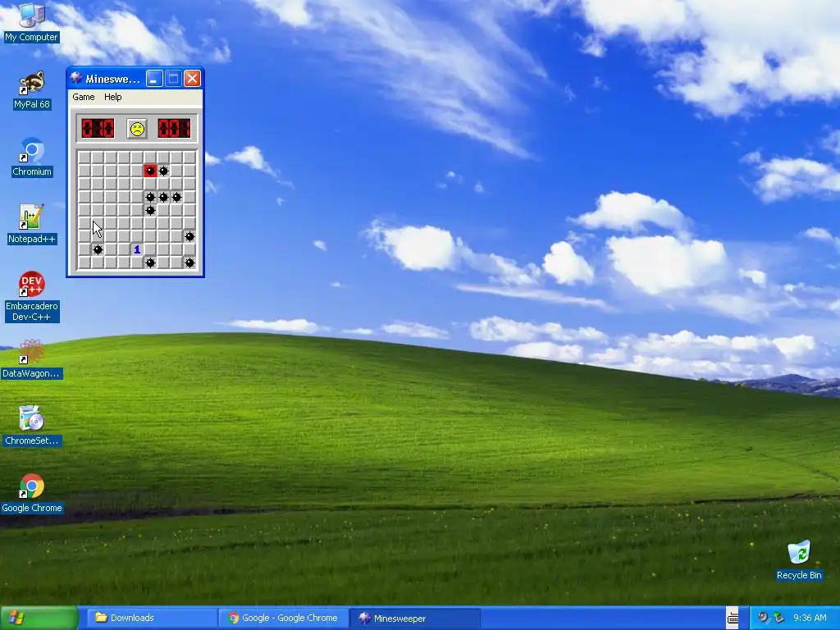
Task: Click the leftmost of three mines in a row
Action: coord(150,197)
